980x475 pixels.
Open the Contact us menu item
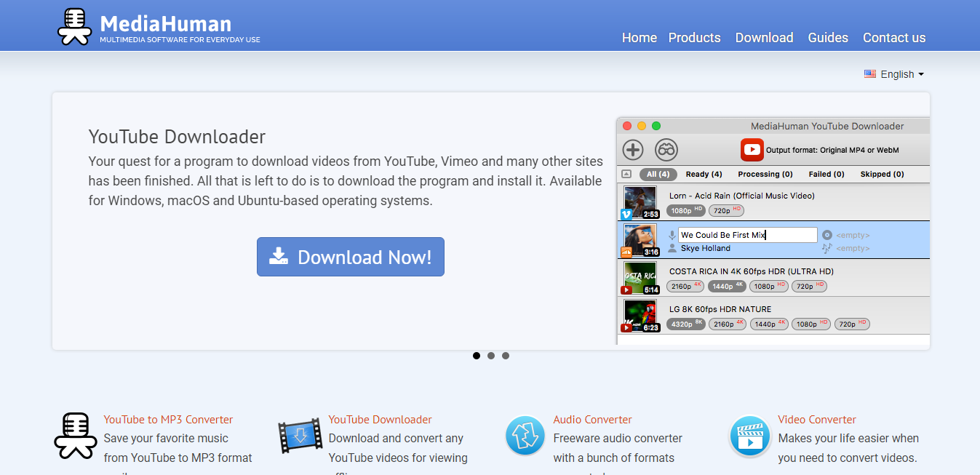(894, 38)
